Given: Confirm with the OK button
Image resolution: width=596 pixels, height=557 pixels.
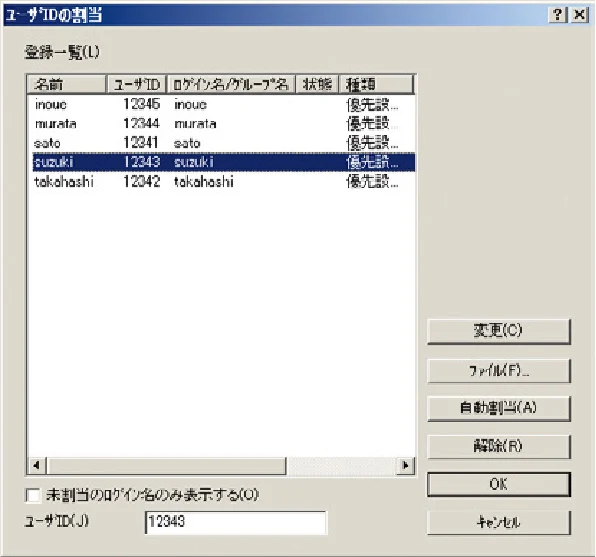Looking at the screenshot, I should [x=499, y=484].
